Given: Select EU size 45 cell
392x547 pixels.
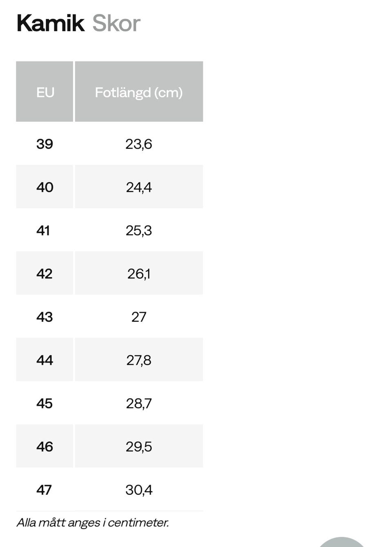Looking at the screenshot, I should 45,404.
